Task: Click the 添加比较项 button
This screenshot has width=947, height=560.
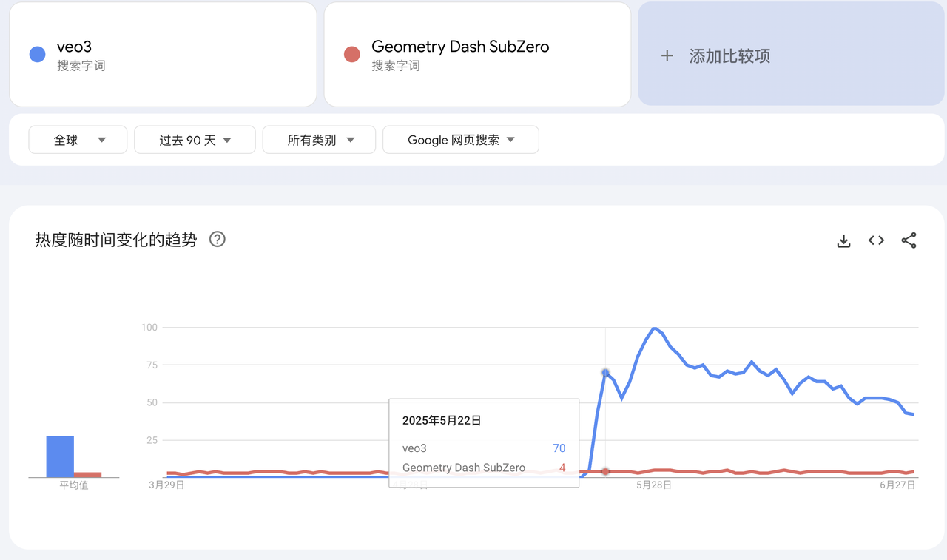Action: (729, 56)
